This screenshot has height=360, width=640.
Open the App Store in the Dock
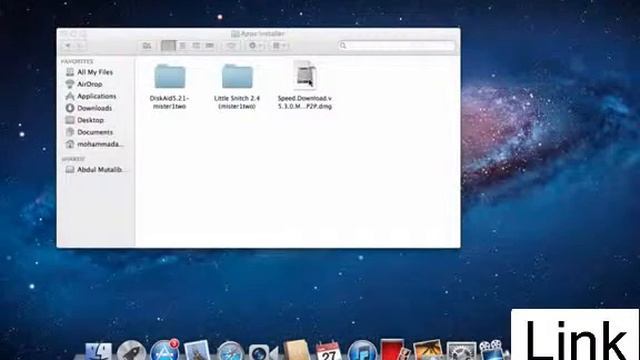coord(164,350)
